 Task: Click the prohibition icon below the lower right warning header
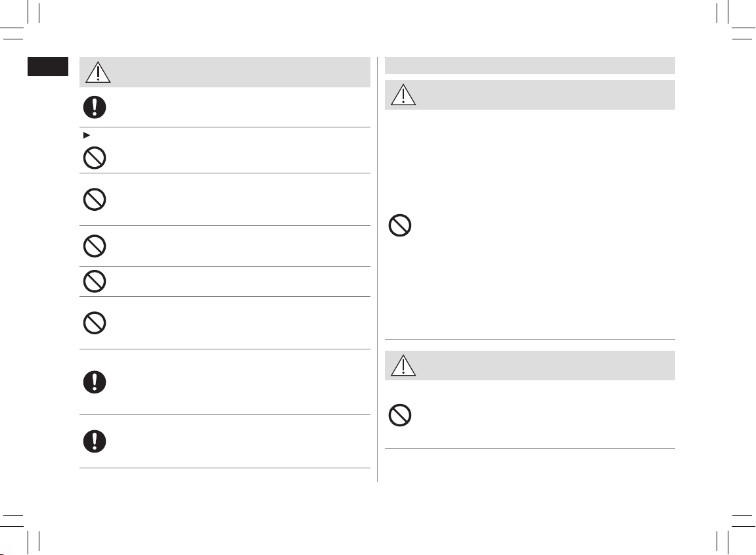pyautogui.click(x=400, y=414)
